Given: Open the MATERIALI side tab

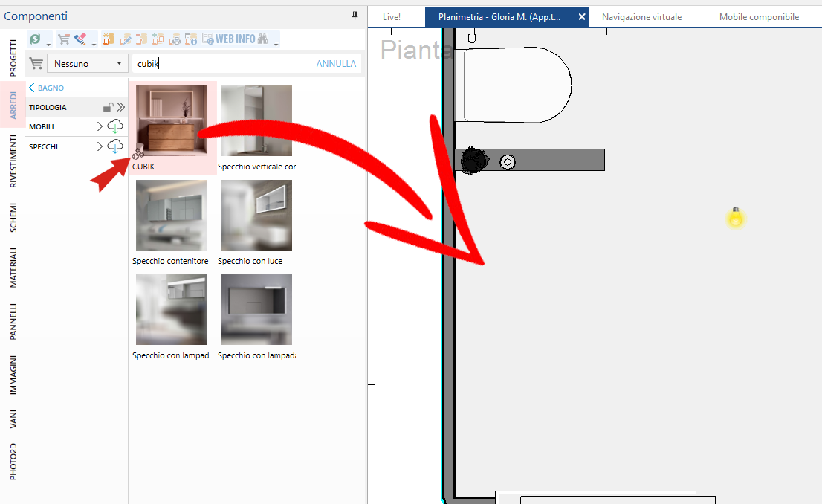Looking at the screenshot, I should pos(13,268).
